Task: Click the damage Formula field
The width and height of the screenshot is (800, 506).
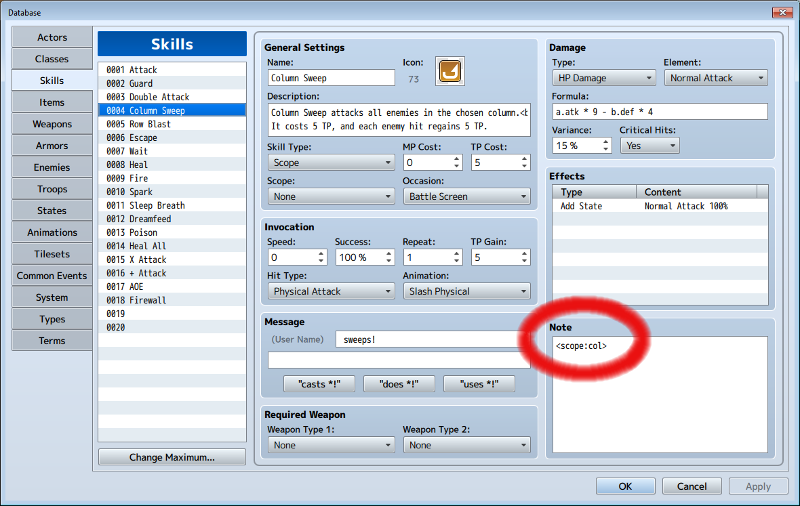Action: [x=660, y=112]
